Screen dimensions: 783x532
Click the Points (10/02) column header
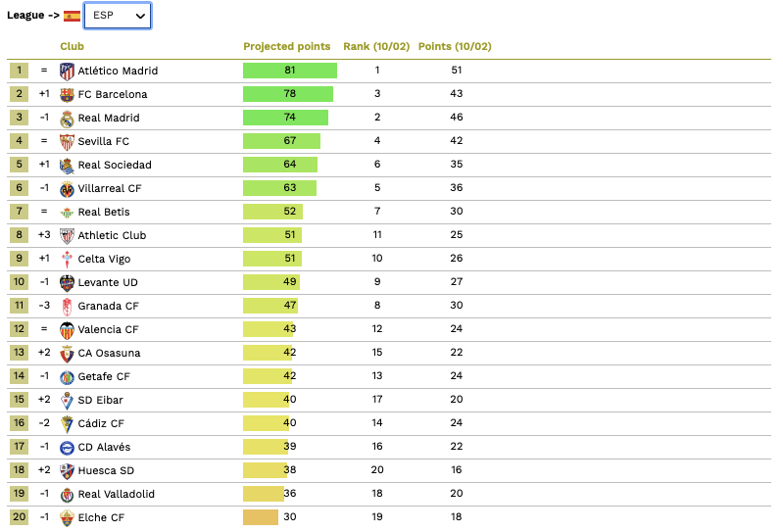pyautogui.click(x=455, y=47)
